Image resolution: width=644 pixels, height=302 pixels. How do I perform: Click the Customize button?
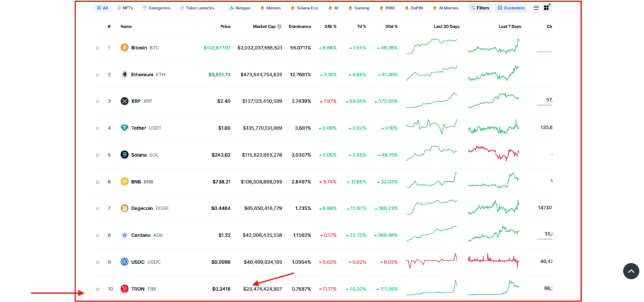coord(511,8)
